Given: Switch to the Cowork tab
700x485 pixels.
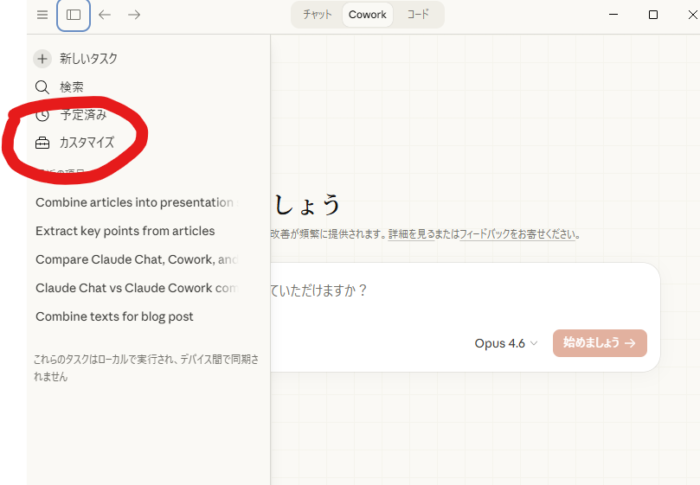Looking at the screenshot, I should click(367, 15).
